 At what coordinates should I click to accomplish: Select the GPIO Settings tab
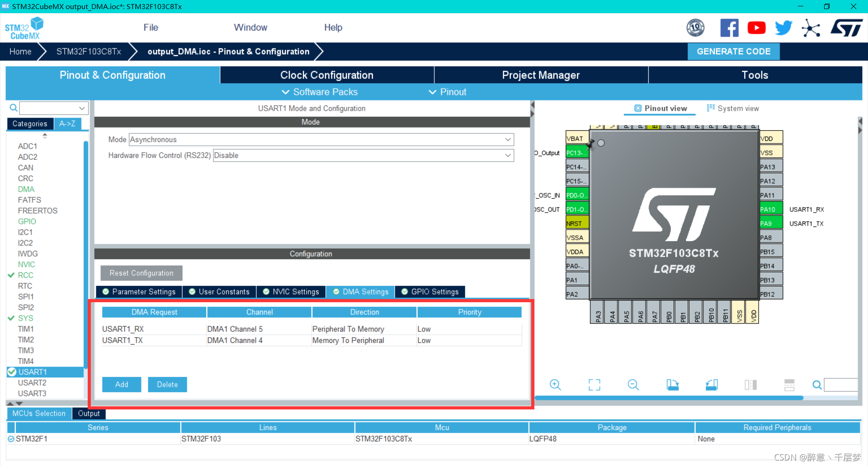[430, 292]
